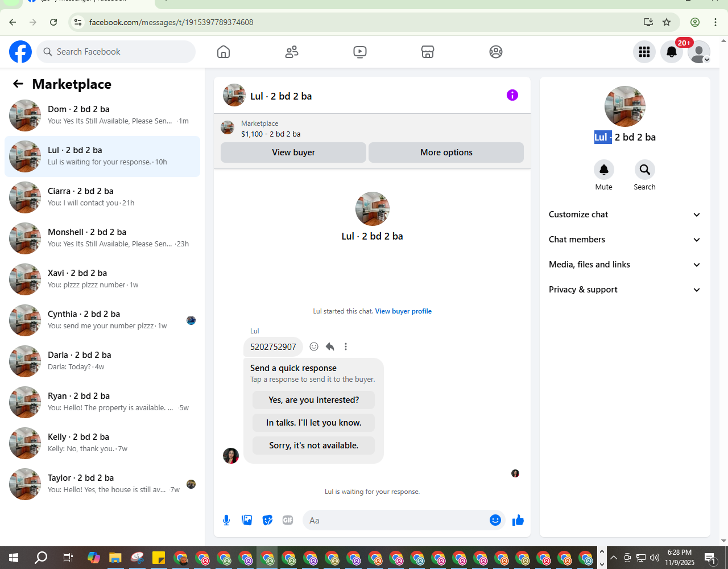Open the Darla · 2 bd 2 ba conversation
This screenshot has width=728, height=569.
(102, 361)
